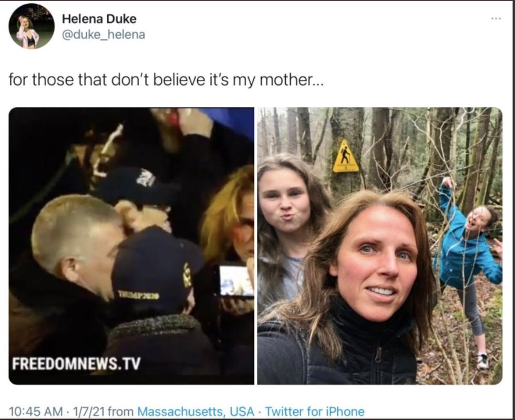The height and width of the screenshot is (420, 515).
Task: Click the zipper pull on black jacket
Action: [378, 354]
